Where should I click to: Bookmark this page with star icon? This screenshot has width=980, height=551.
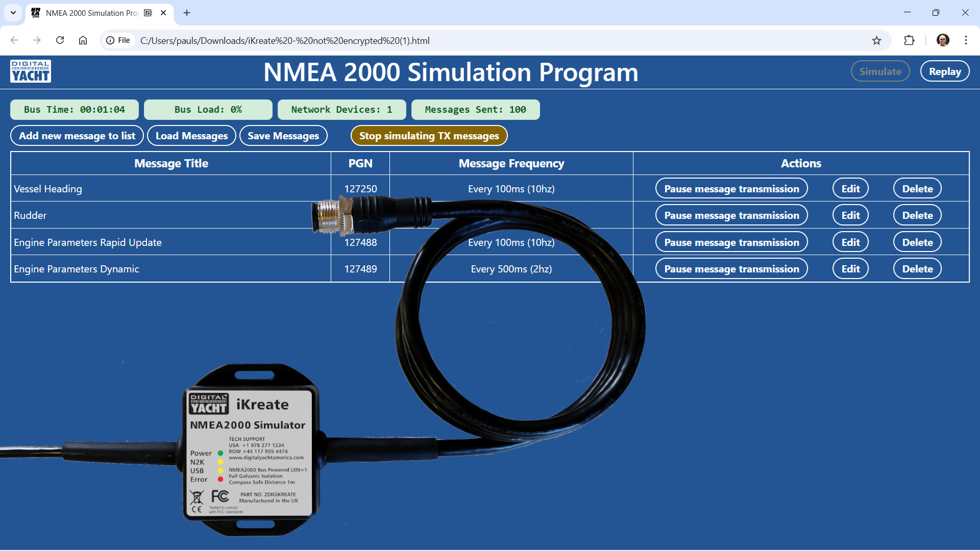point(876,40)
